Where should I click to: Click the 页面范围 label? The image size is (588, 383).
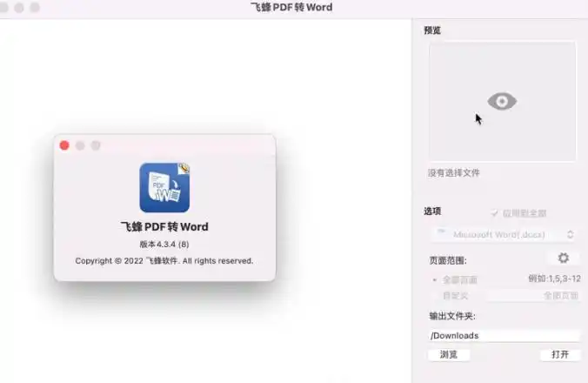coord(448,260)
